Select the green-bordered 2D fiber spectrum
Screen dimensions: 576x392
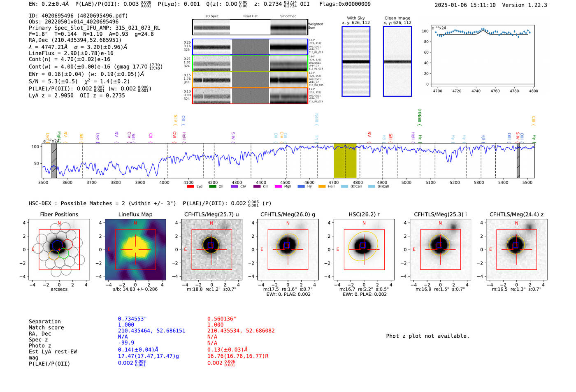pyautogui.click(x=250, y=63)
